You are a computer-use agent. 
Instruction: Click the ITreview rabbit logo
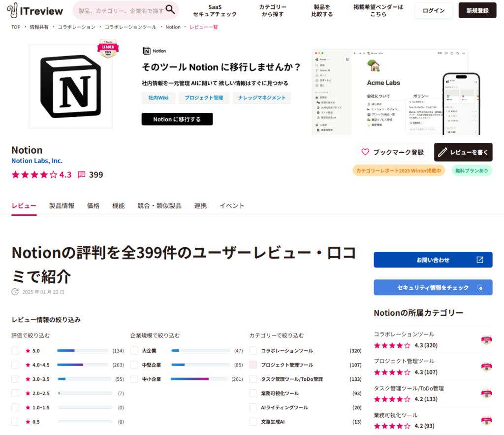[12, 10]
